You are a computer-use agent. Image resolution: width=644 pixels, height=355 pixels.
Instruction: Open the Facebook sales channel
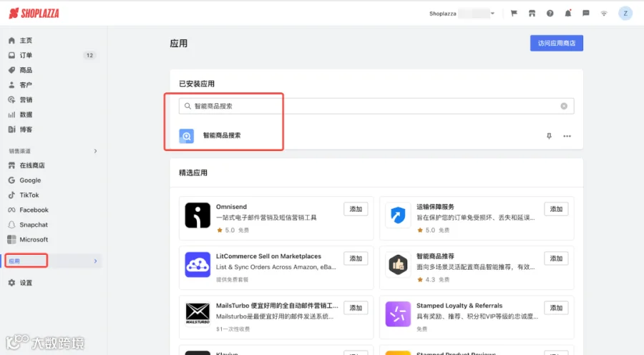coord(34,210)
